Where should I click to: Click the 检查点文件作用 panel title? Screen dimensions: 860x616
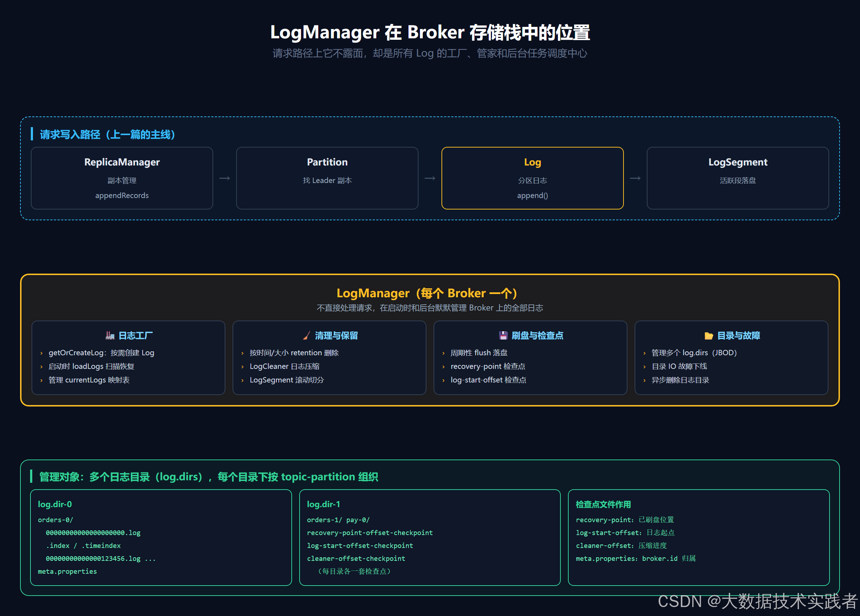[603, 504]
